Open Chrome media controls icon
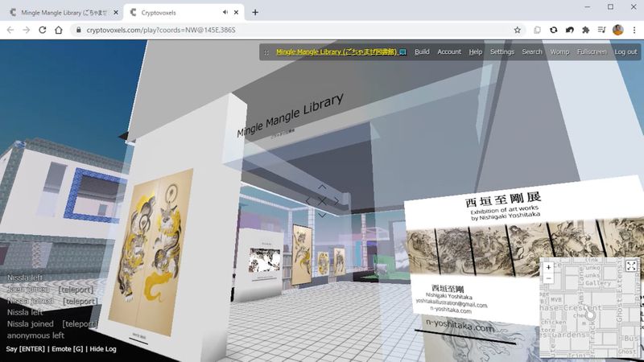This screenshot has width=644, height=362. [x=601, y=30]
